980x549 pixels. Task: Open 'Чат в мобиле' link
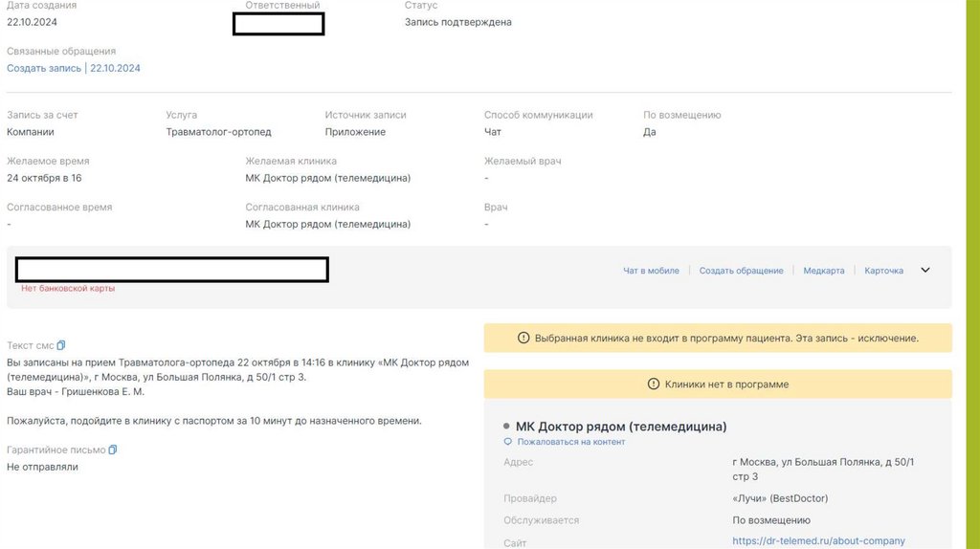[x=651, y=271]
